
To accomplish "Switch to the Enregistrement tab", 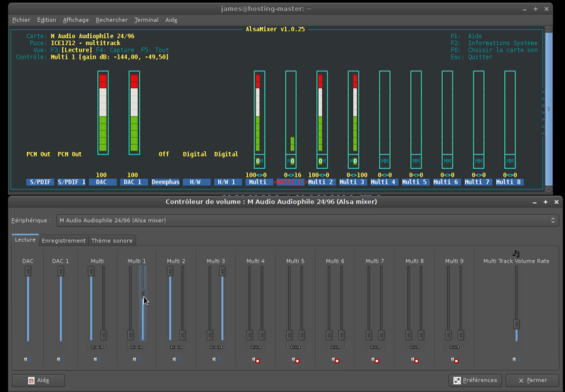I will [x=64, y=241].
